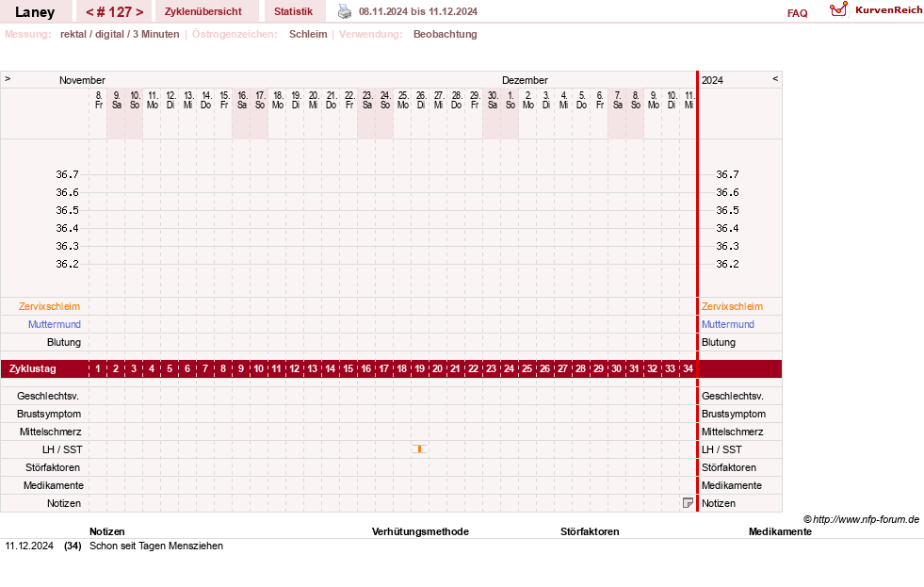Image resolution: width=924 pixels, height=587 pixels.
Task: Collapse chart with the right '<' arrow
Action: pyautogui.click(x=775, y=78)
